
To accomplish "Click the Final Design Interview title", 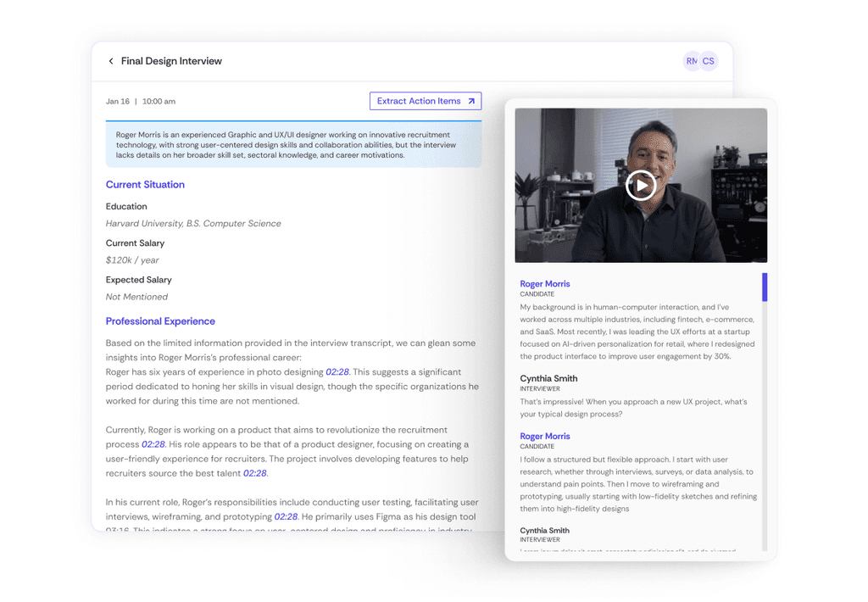I will 171,61.
